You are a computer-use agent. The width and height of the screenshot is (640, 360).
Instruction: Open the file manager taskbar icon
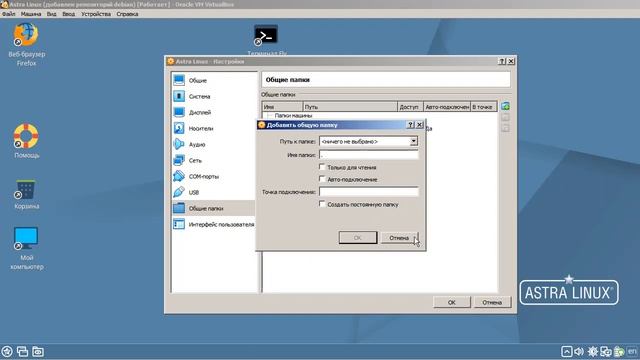[38, 351]
